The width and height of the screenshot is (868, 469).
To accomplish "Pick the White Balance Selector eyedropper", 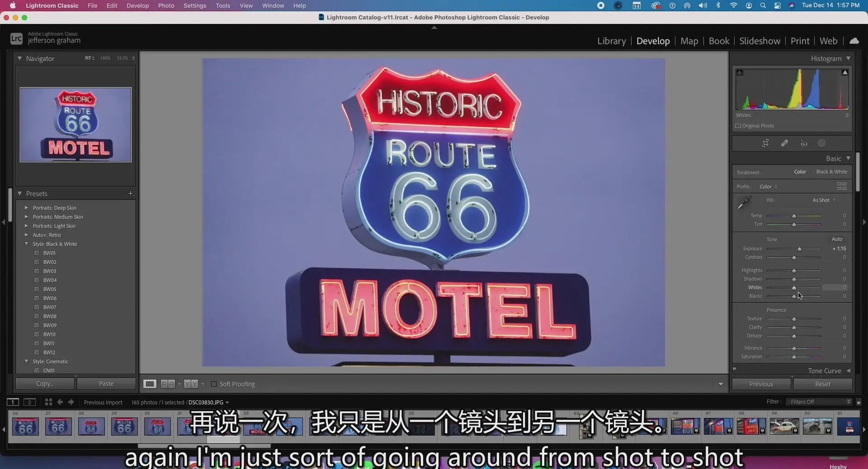I will coord(744,202).
